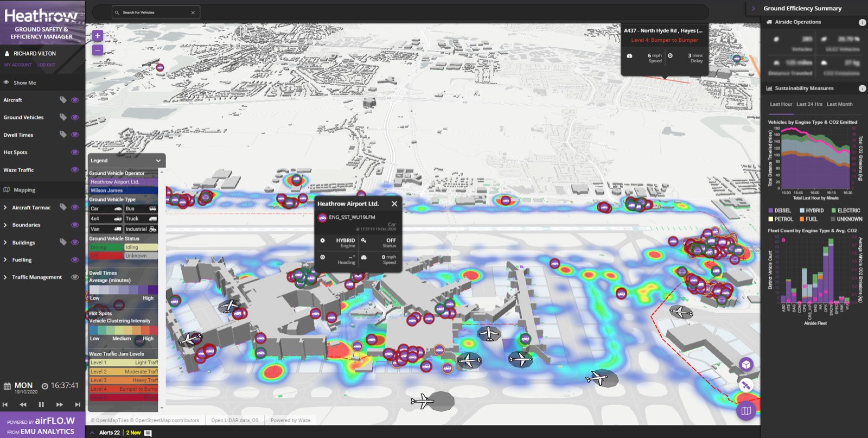Show the Traffic Management layer
The width and height of the screenshot is (868, 438).
pyautogui.click(x=75, y=277)
